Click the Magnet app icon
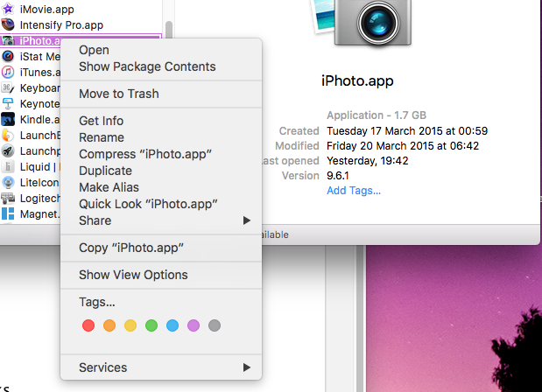This screenshot has width=542, height=392. tap(8, 213)
